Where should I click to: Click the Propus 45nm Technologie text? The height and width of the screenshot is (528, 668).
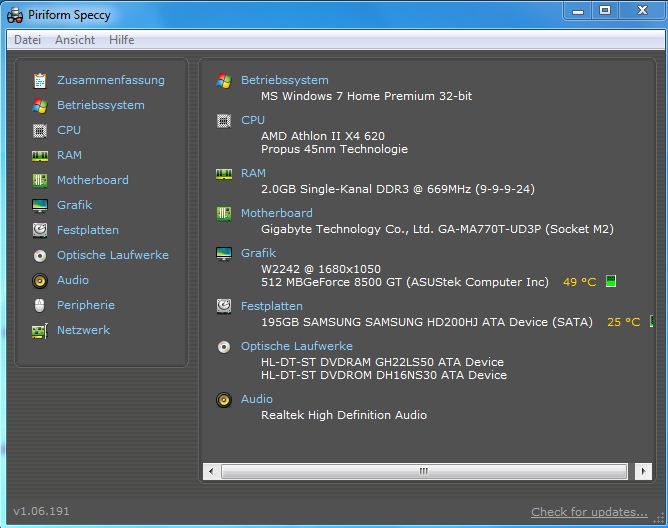point(334,149)
